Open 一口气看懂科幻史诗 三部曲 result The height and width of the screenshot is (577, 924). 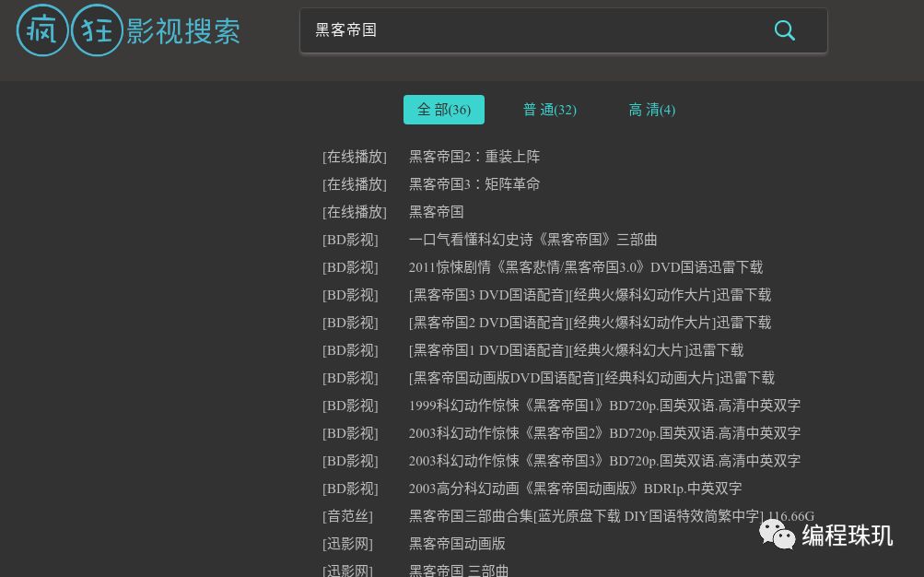click(x=532, y=240)
